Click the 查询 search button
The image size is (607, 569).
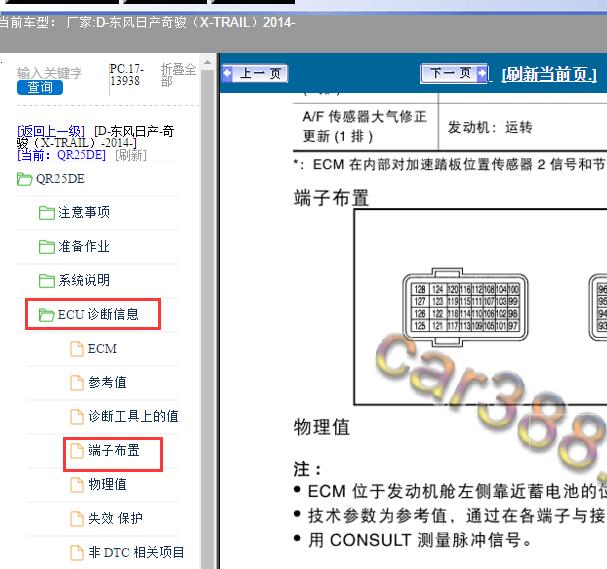(x=40, y=87)
